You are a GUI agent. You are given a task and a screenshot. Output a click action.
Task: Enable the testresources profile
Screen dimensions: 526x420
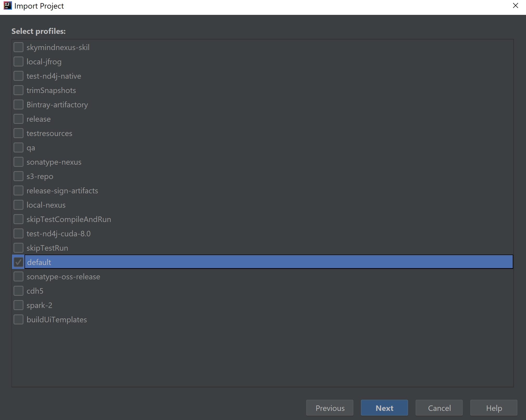coord(18,133)
